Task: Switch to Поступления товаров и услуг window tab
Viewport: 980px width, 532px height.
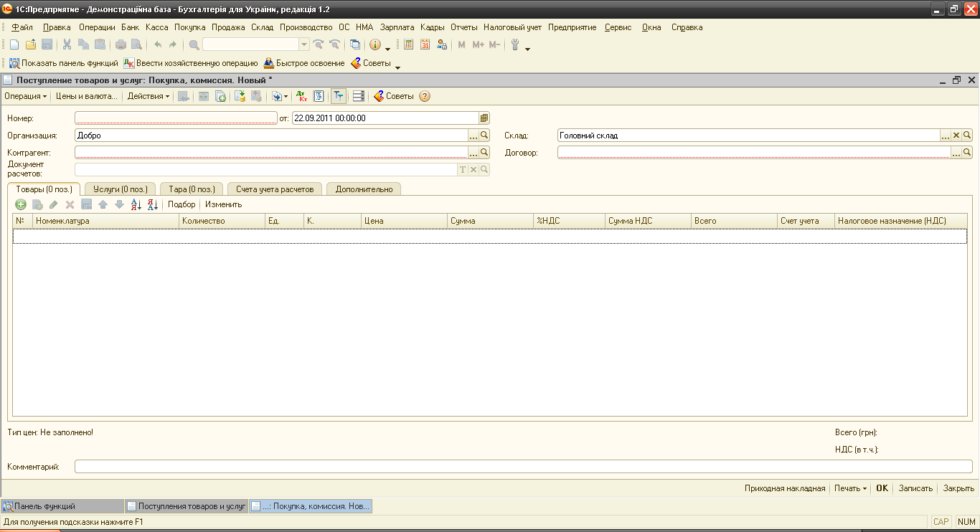Action: (186, 506)
